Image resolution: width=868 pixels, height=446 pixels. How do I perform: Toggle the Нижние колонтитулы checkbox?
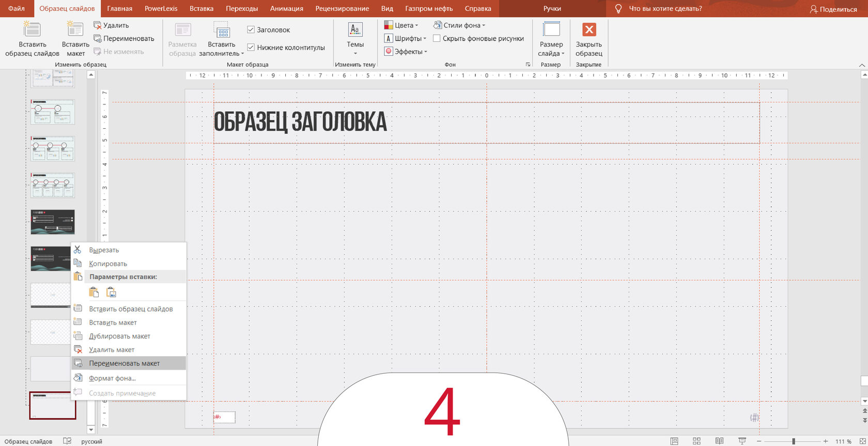coord(251,48)
